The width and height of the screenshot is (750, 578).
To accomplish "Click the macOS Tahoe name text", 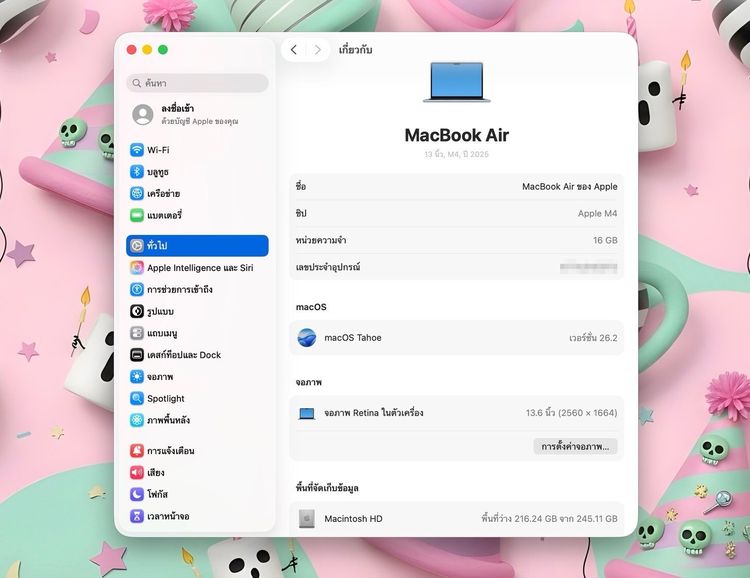I will click(353, 338).
